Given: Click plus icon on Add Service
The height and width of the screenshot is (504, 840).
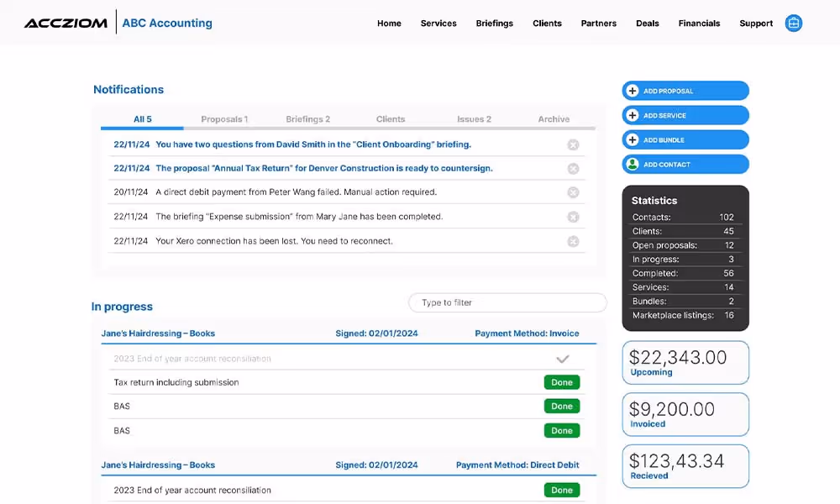Looking at the screenshot, I should click(x=633, y=116).
